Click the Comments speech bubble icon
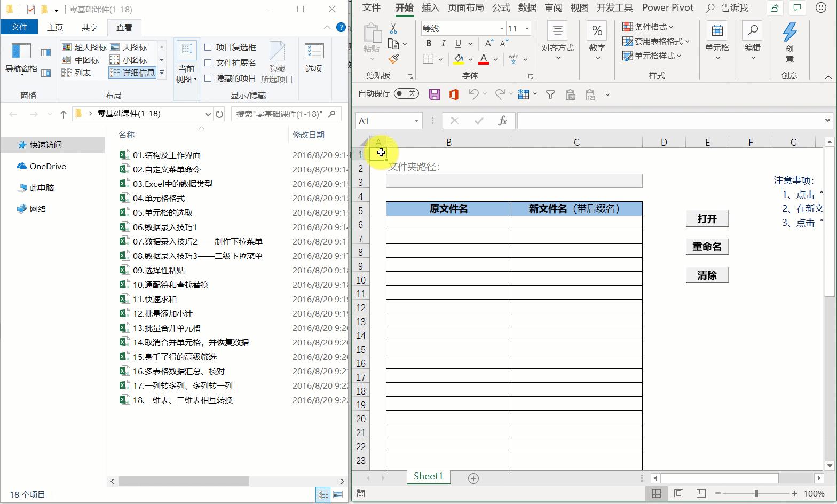 797,8
